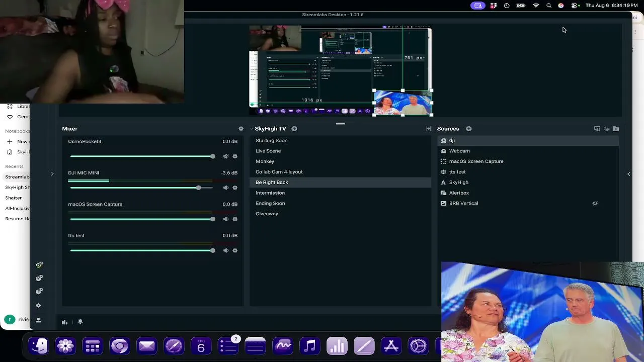Adjust the tts test volume slider
This screenshot has height=362, width=644.
coord(142,250)
